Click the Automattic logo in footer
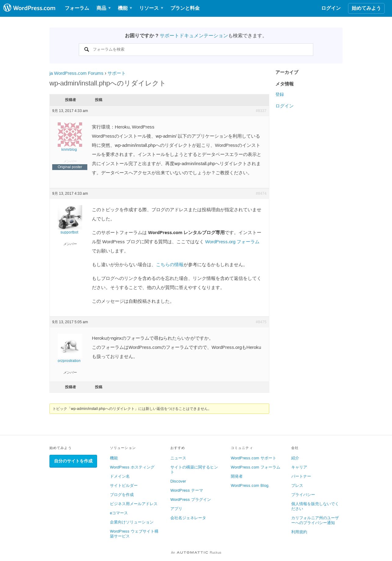 [x=192, y=552]
